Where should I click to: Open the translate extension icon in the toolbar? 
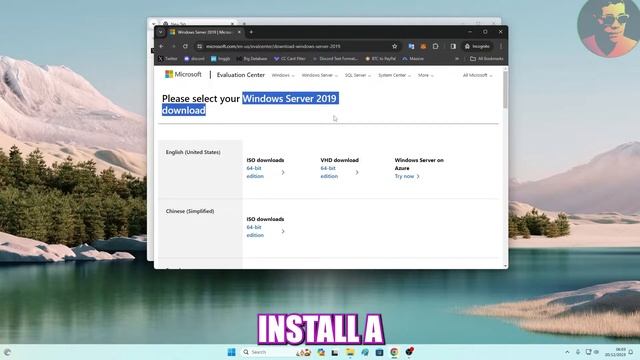[411, 47]
